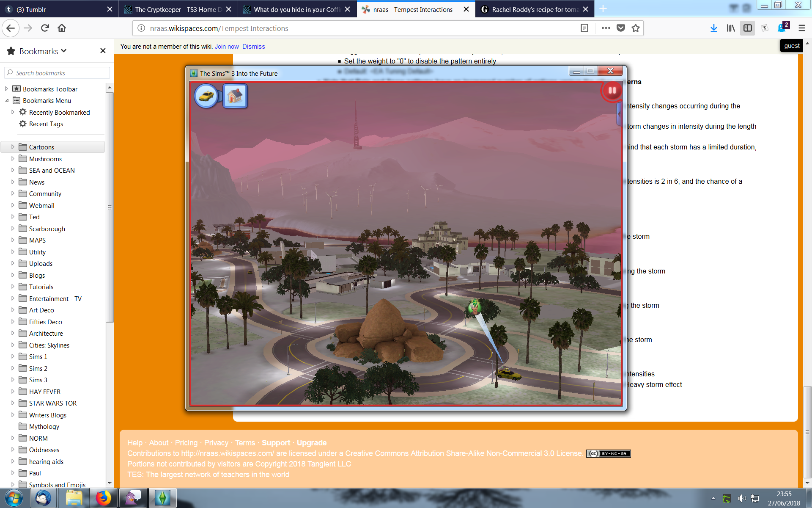This screenshot has height=508, width=812.
Task: Click the extension icon with badge 2
Action: (x=783, y=28)
